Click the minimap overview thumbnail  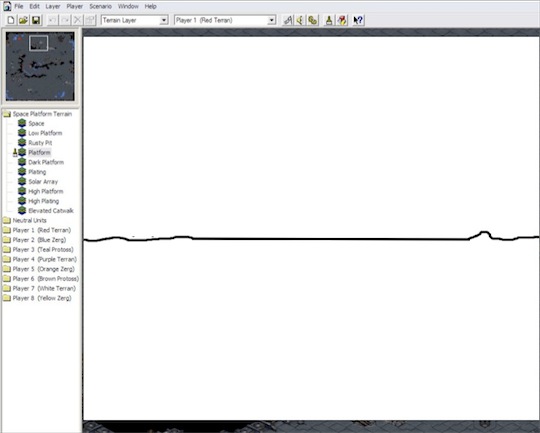tap(40, 66)
